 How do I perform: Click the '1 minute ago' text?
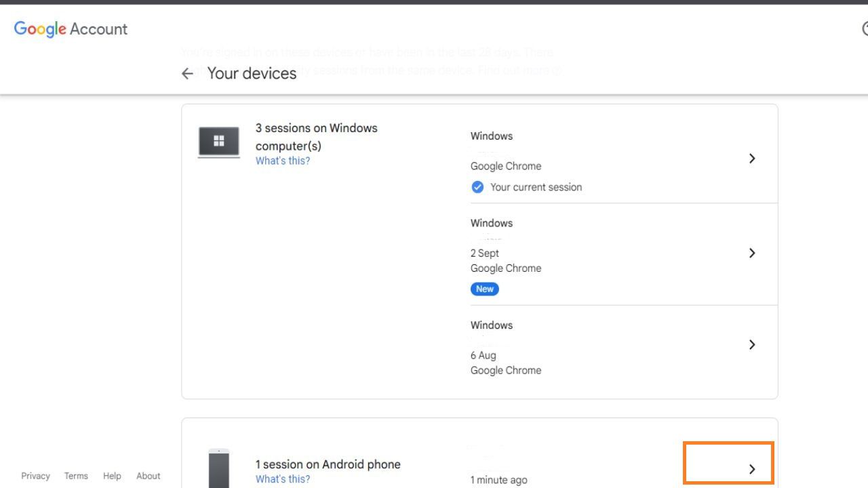pyautogui.click(x=499, y=480)
